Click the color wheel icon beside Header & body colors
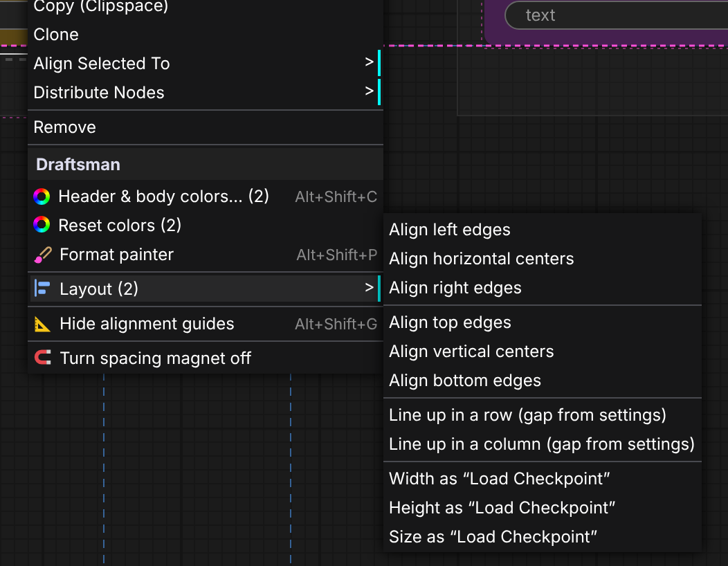 (42, 197)
